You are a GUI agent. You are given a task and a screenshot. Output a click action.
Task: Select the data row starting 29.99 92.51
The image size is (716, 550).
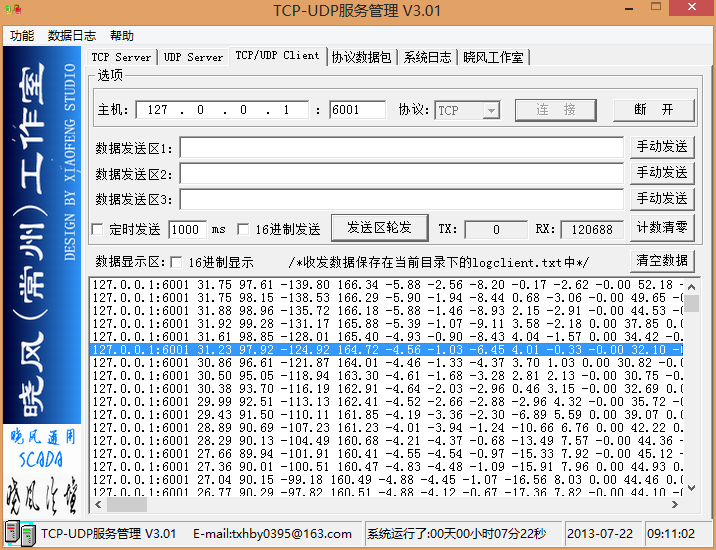click(386, 402)
